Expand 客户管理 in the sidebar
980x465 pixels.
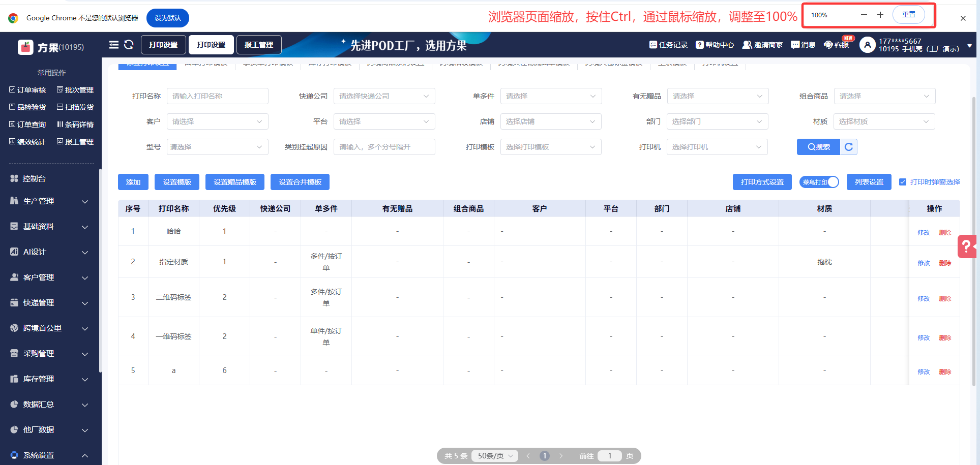click(x=50, y=277)
